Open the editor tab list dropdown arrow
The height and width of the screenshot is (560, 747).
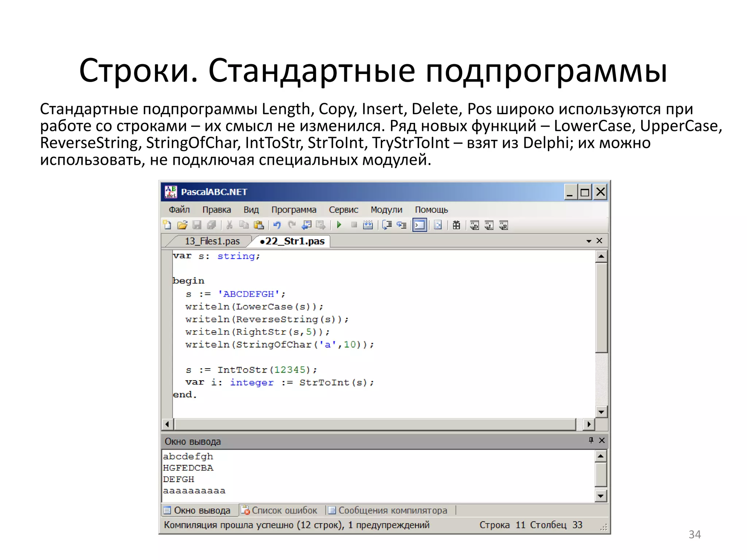pyautogui.click(x=588, y=241)
